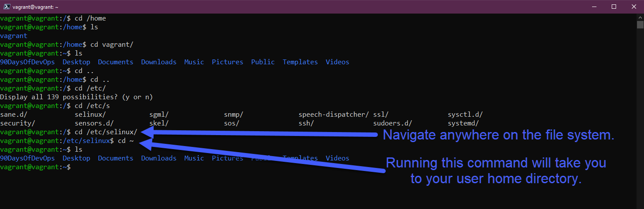Image resolution: width=644 pixels, height=209 pixels.
Task: Click the speech-dispatcher/ completion entry
Action: click(x=333, y=115)
